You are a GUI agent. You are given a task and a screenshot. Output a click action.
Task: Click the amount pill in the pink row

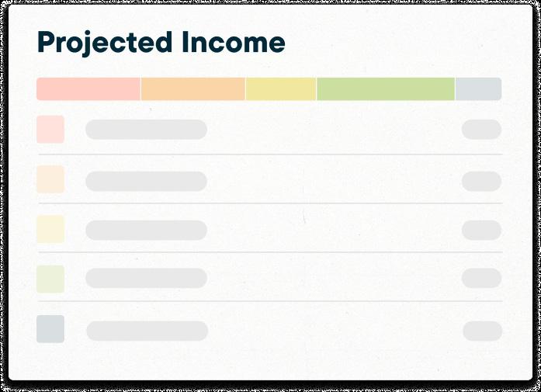pyautogui.click(x=482, y=130)
